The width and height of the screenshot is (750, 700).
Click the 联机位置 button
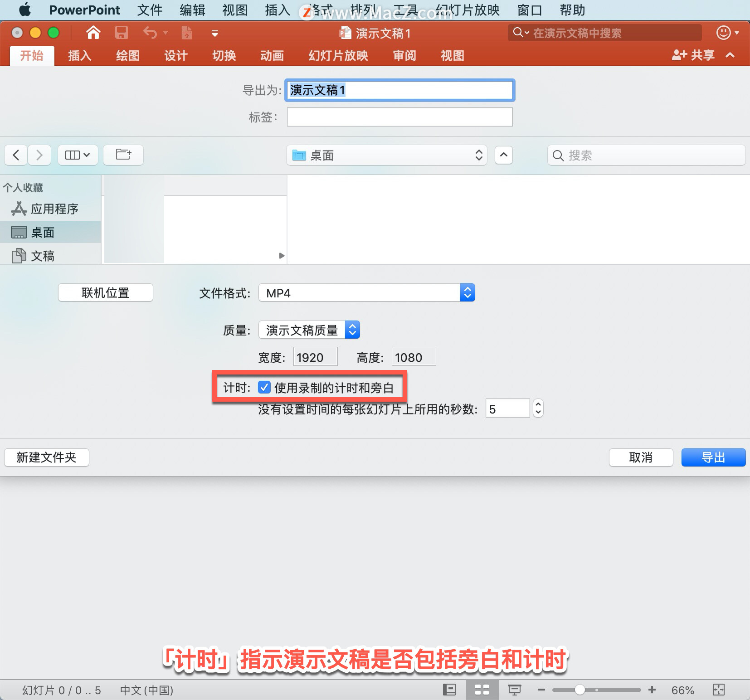106,293
